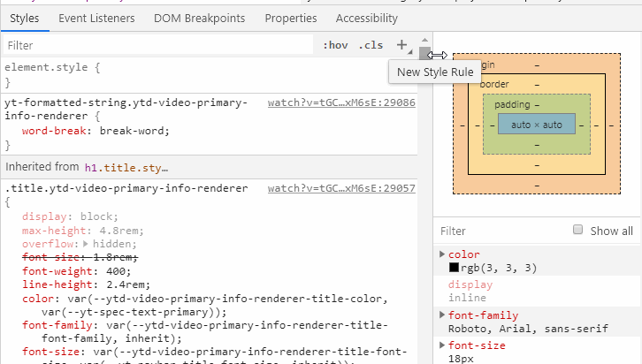The image size is (642, 364).
Task: Open the Accessibility tab
Action: 367,19
